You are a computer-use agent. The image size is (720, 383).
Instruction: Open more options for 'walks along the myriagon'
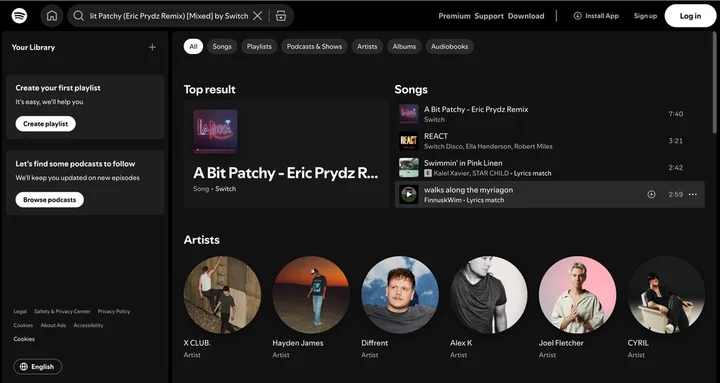coord(693,194)
